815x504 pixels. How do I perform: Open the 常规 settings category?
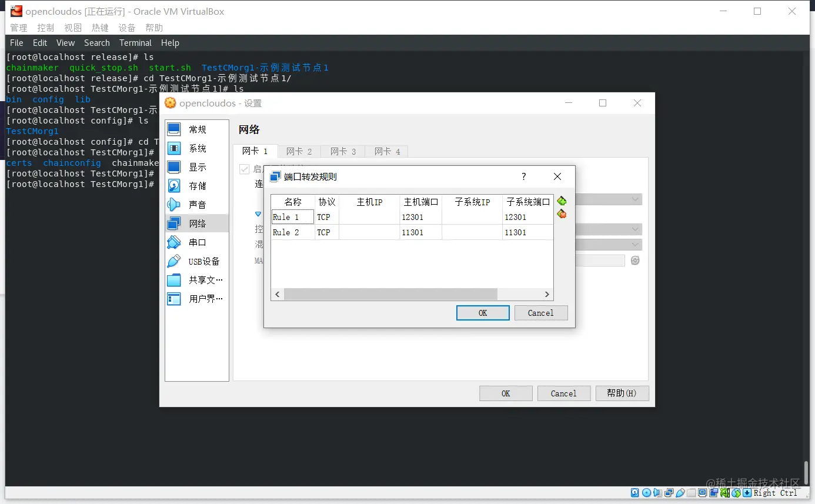[x=197, y=129]
